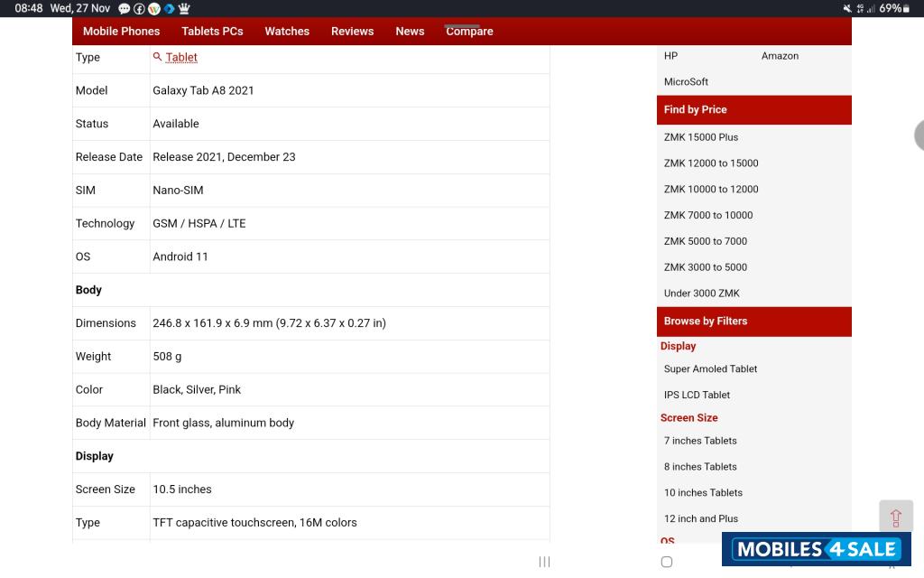Browse Super Amoled Tablet filter
924x578 pixels.
point(710,368)
